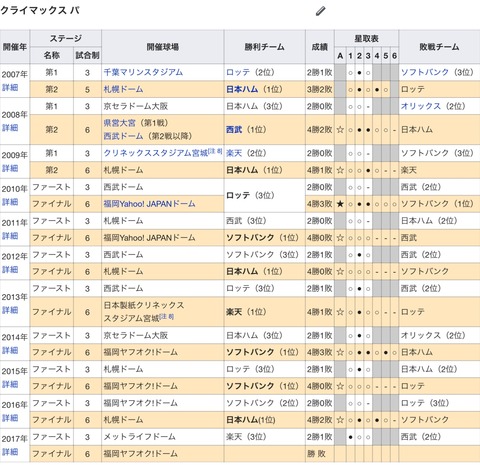
Task: Select the 勝利チーム column header
Action: pos(265,47)
